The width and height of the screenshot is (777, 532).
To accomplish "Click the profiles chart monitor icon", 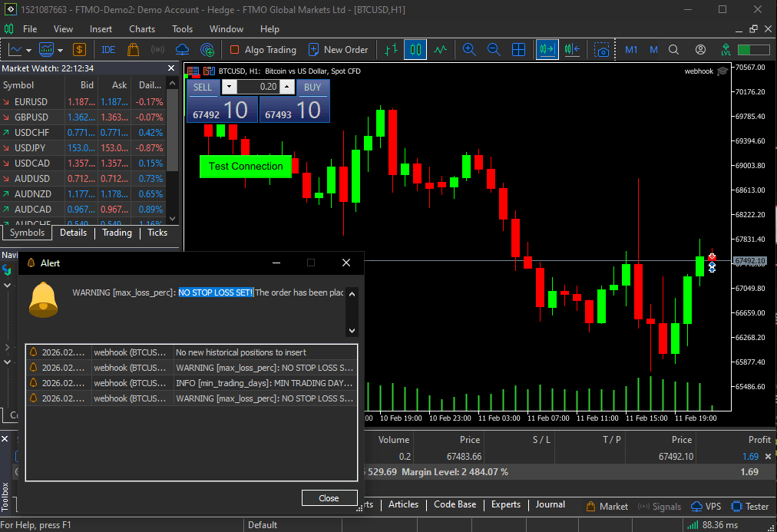I will click(47, 50).
